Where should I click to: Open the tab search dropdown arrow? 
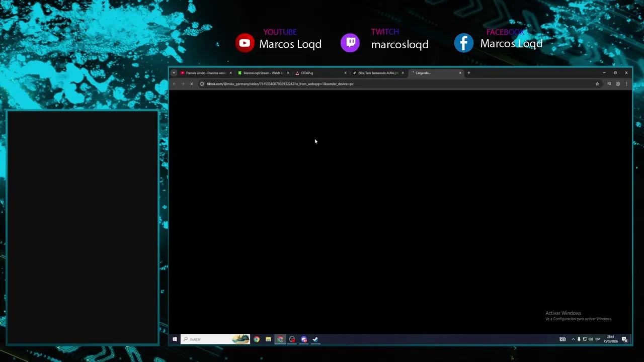coord(174,73)
